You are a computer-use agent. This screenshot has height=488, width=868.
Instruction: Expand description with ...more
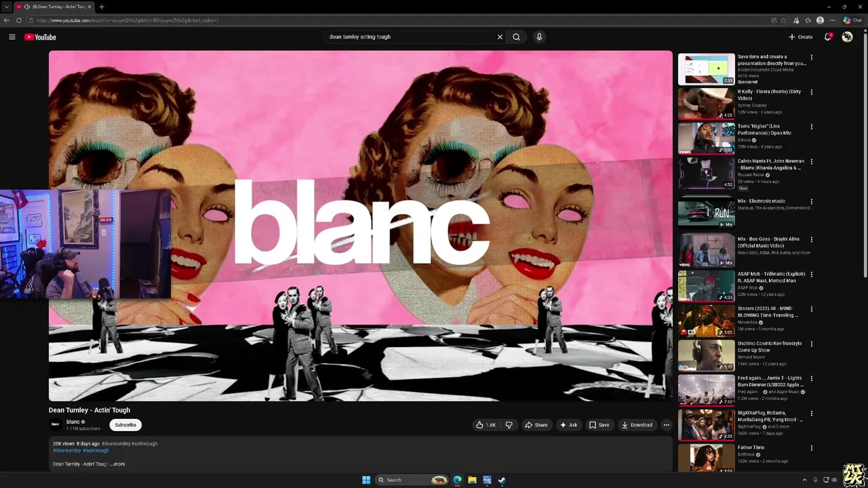pyautogui.click(x=119, y=464)
